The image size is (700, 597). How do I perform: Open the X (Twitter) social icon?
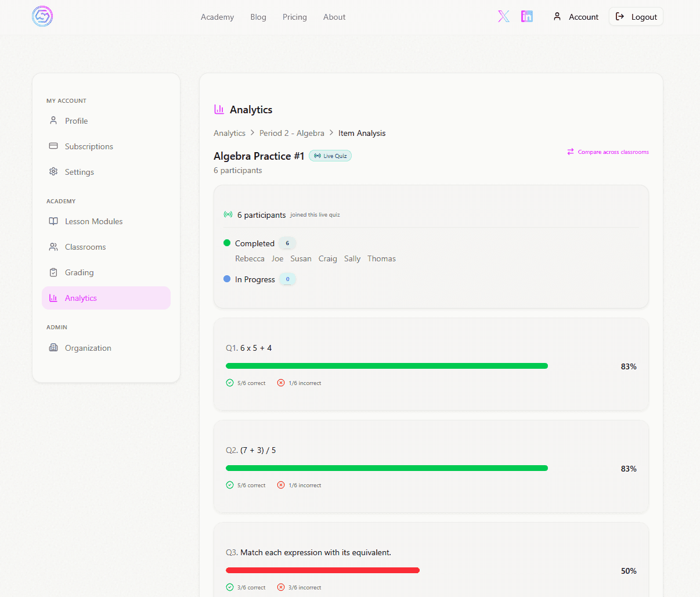504,16
